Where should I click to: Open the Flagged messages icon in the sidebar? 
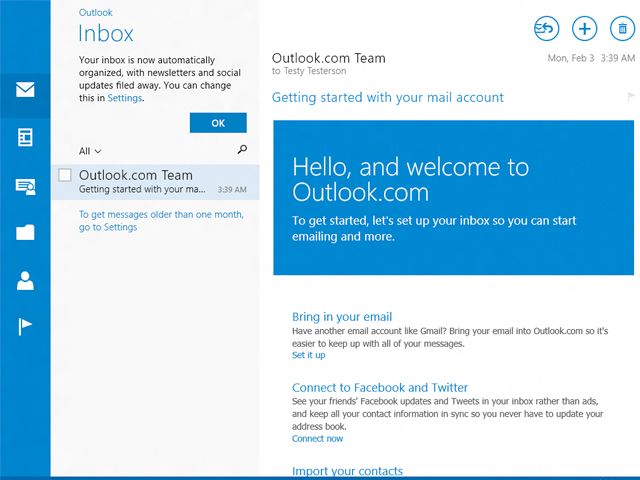[x=24, y=327]
